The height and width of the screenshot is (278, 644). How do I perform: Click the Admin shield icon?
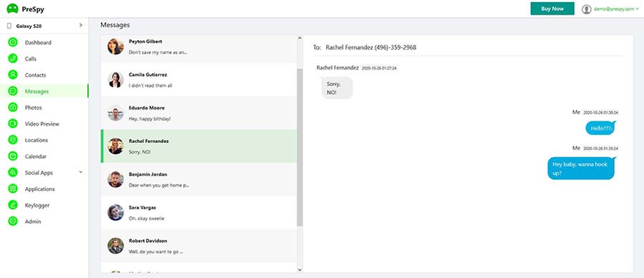point(13,222)
